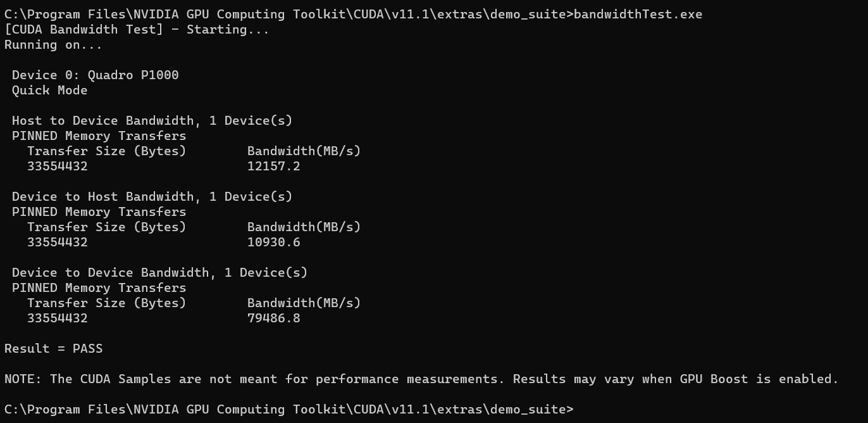
Task: Click the transfer size 33554432 under Device to Device
Action: point(57,318)
